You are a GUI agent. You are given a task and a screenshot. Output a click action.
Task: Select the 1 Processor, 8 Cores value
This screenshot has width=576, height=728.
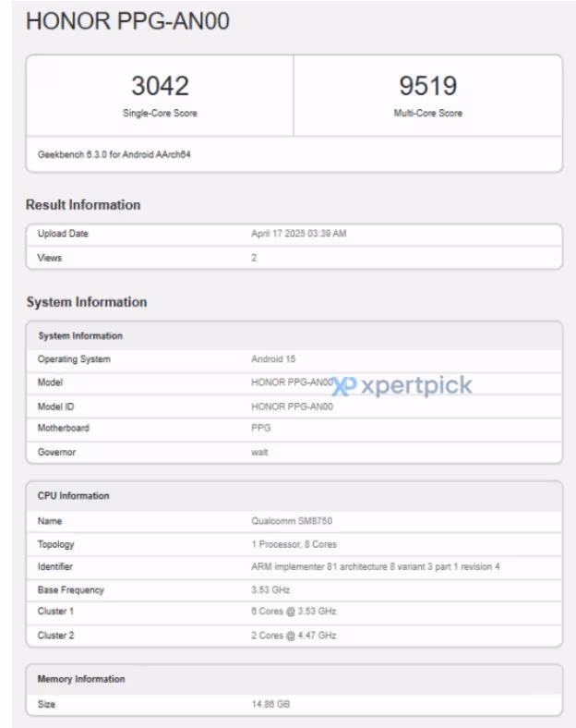point(294,544)
